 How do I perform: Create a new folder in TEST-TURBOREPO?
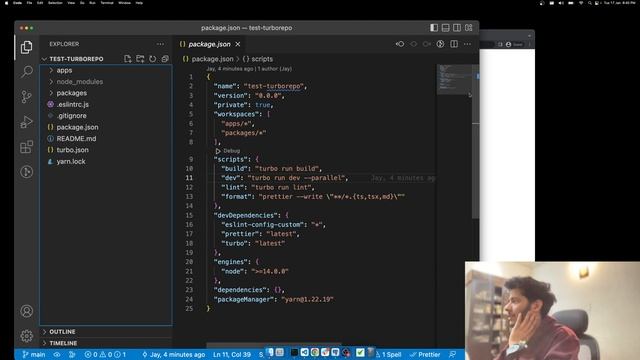140,59
